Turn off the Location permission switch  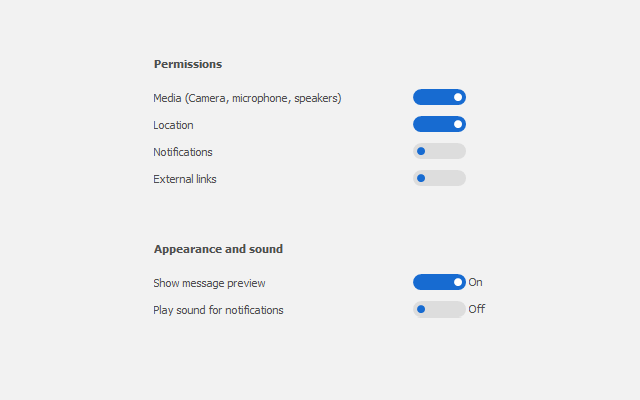coord(439,124)
